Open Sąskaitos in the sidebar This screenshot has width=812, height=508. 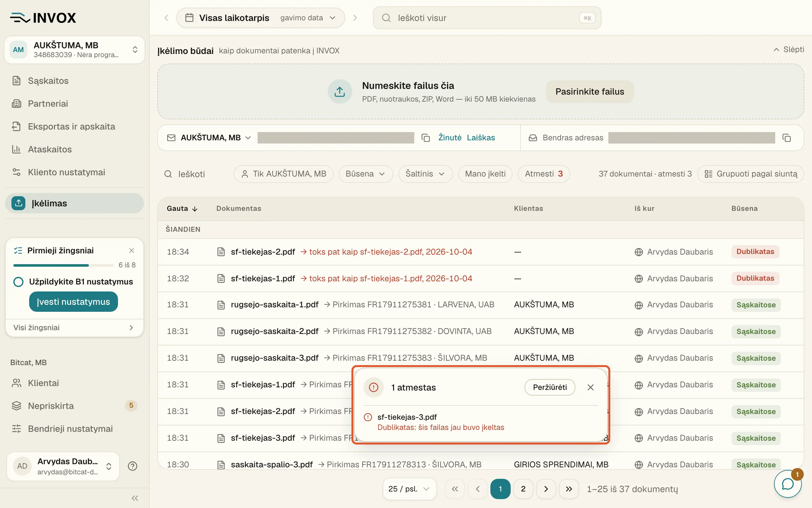[75, 81]
